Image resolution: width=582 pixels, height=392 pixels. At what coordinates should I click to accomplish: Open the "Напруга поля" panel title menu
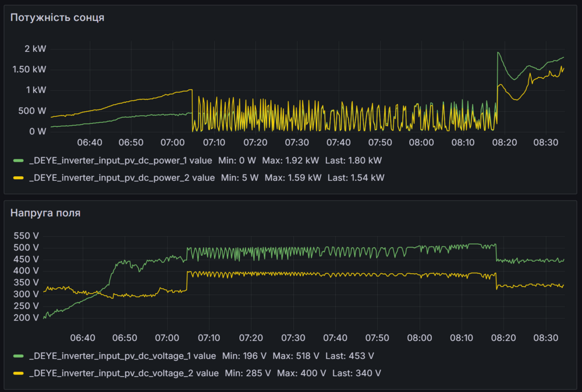(x=45, y=213)
